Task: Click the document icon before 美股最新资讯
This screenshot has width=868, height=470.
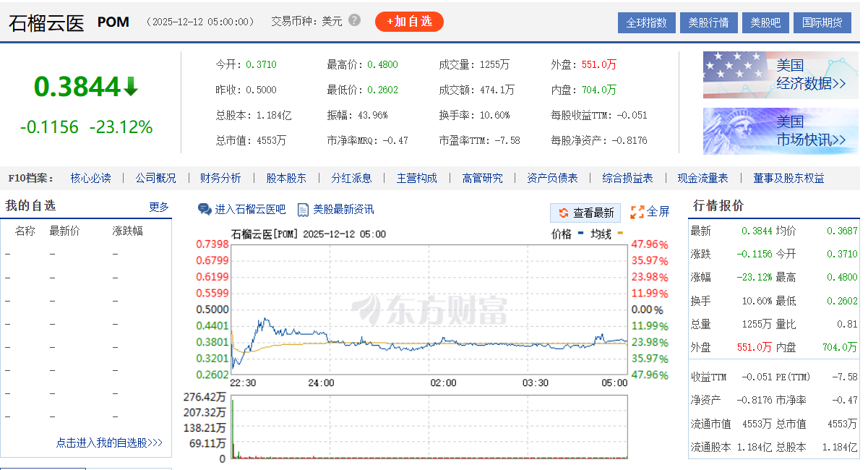Action: (x=304, y=210)
